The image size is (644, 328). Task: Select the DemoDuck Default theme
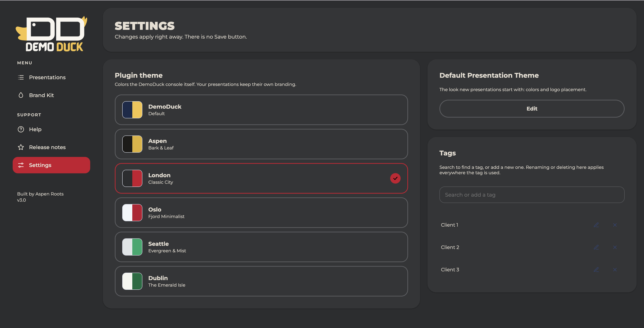pyautogui.click(x=261, y=110)
